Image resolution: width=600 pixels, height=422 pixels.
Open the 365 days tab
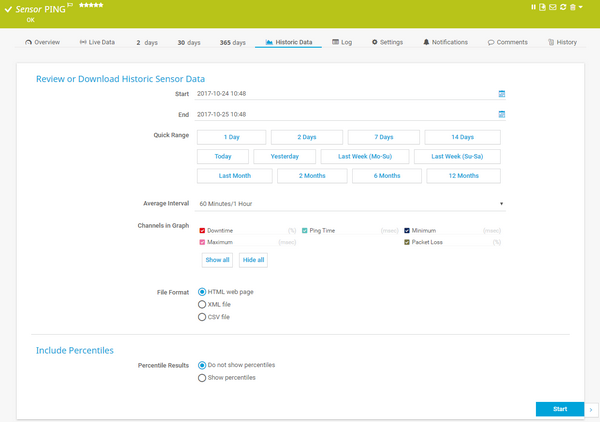[x=233, y=42]
